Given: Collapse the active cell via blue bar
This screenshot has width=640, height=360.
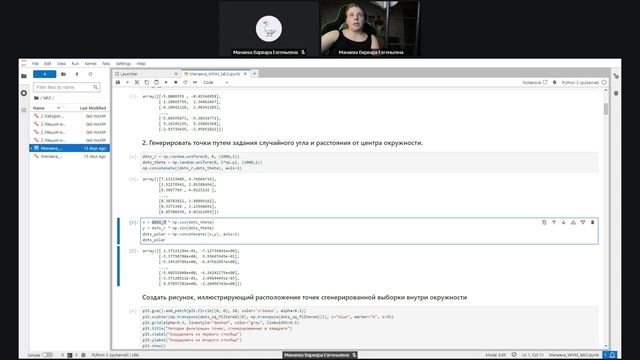Looking at the screenshot, I should coord(118,231).
